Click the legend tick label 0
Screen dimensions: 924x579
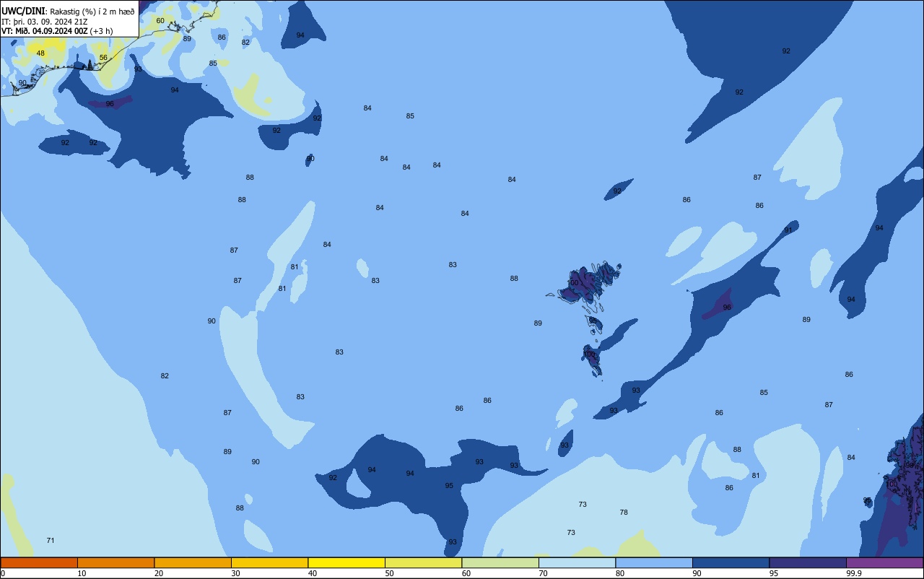click(x=3, y=573)
